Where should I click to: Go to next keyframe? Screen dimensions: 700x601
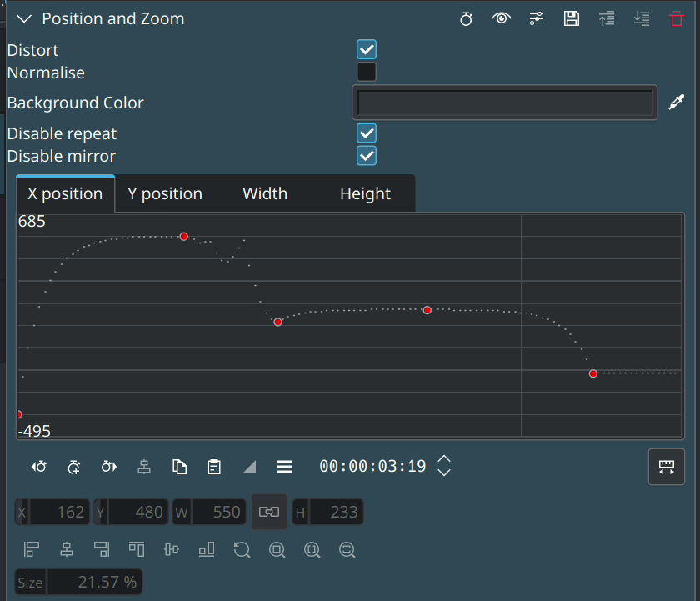108,467
